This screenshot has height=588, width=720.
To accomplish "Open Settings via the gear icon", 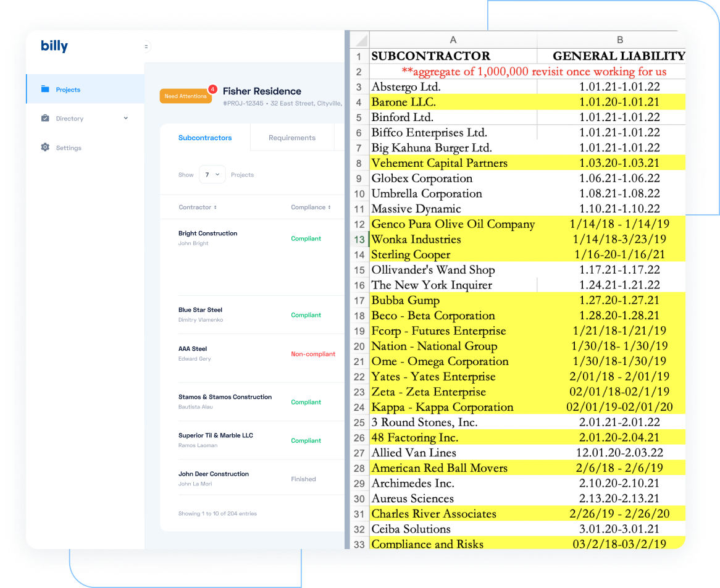I will point(45,148).
